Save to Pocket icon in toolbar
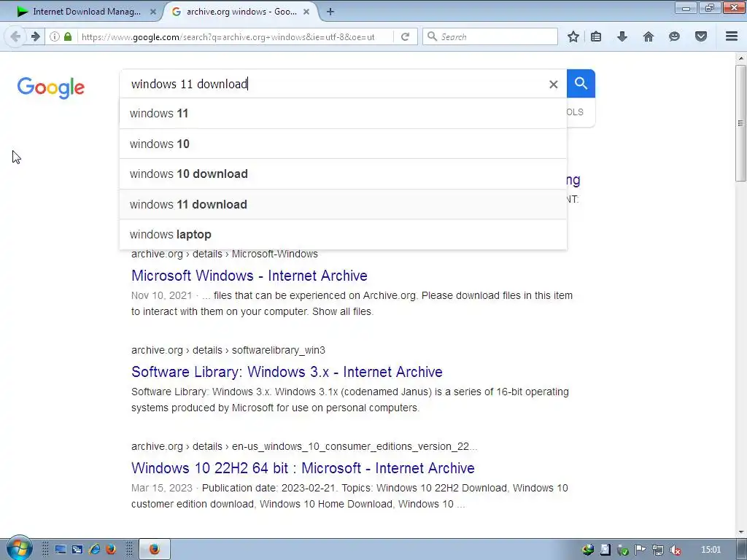Image resolution: width=747 pixels, height=560 pixels. pos(701,36)
